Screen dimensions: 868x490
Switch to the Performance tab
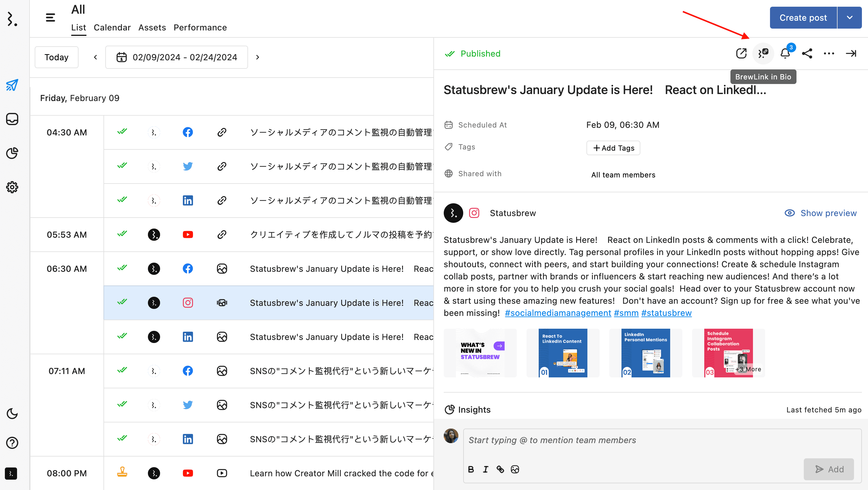(x=200, y=27)
